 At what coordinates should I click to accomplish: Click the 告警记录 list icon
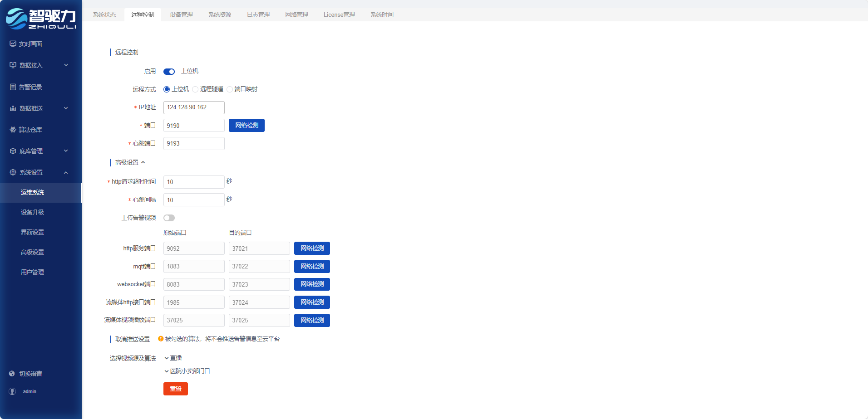pos(13,87)
